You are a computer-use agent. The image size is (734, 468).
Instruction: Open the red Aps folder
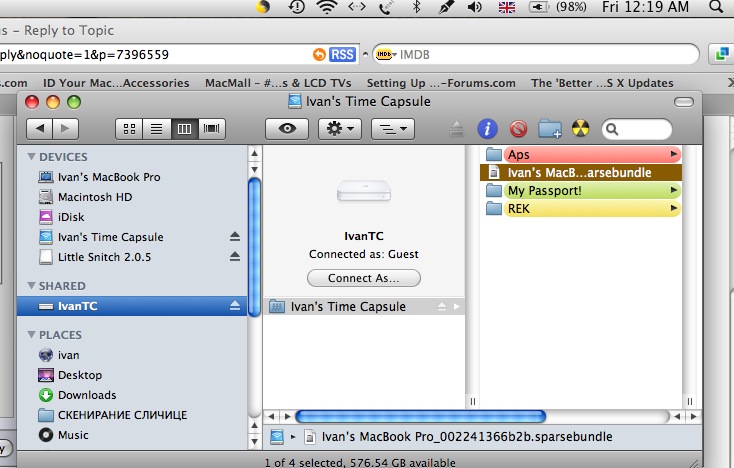pos(580,154)
